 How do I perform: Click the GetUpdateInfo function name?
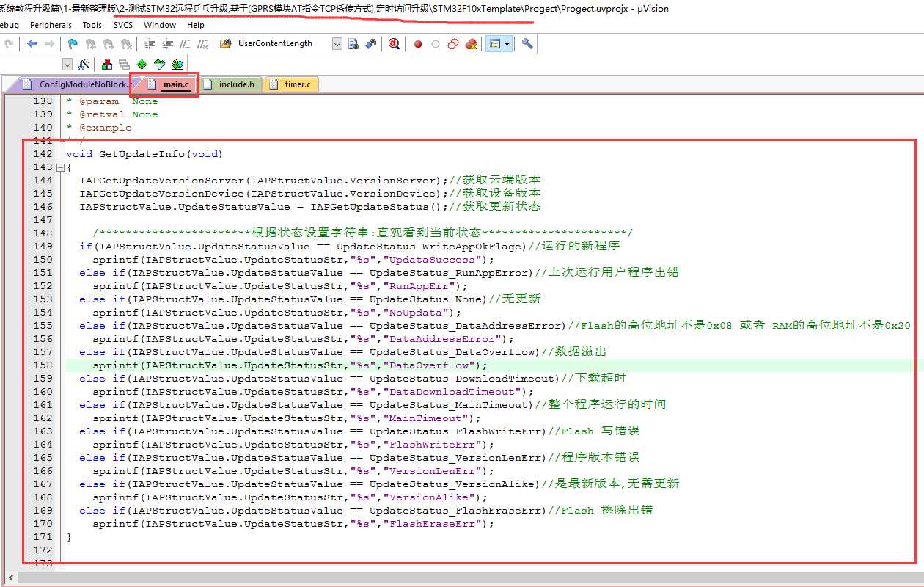point(142,154)
